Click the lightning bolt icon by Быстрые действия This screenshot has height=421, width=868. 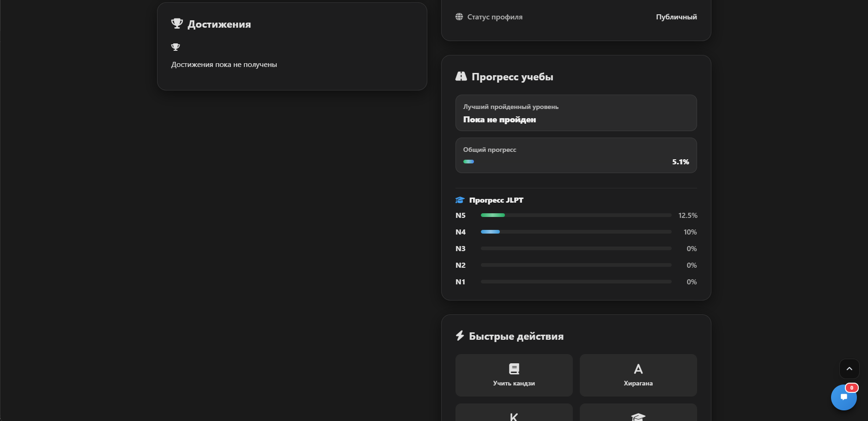pos(460,336)
